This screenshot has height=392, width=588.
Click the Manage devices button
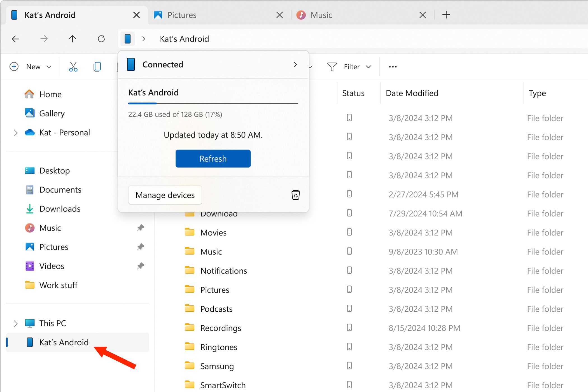pyautogui.click(x=165, y=195)
